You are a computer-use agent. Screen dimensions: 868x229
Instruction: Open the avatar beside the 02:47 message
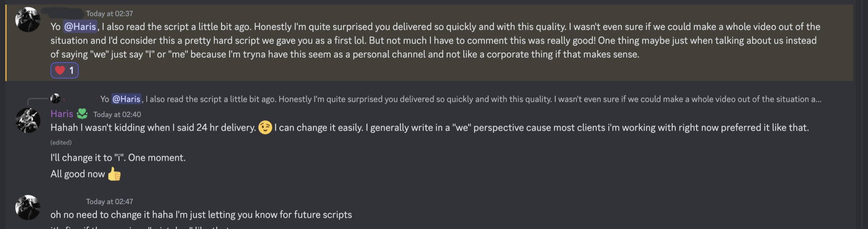coord(28,207)
